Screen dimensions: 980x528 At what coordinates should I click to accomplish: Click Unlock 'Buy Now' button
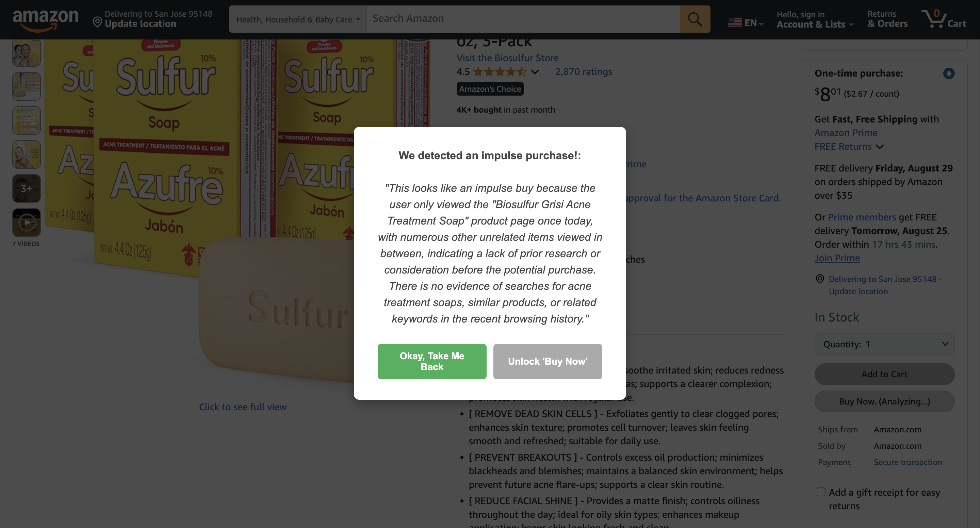(x=548, y=361)
